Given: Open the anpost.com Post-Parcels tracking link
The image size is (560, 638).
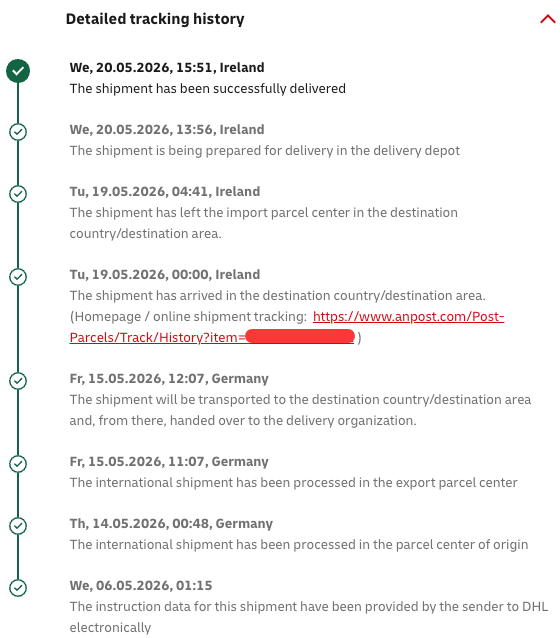Looking at the screenshot, I should (x=408, y=317).
